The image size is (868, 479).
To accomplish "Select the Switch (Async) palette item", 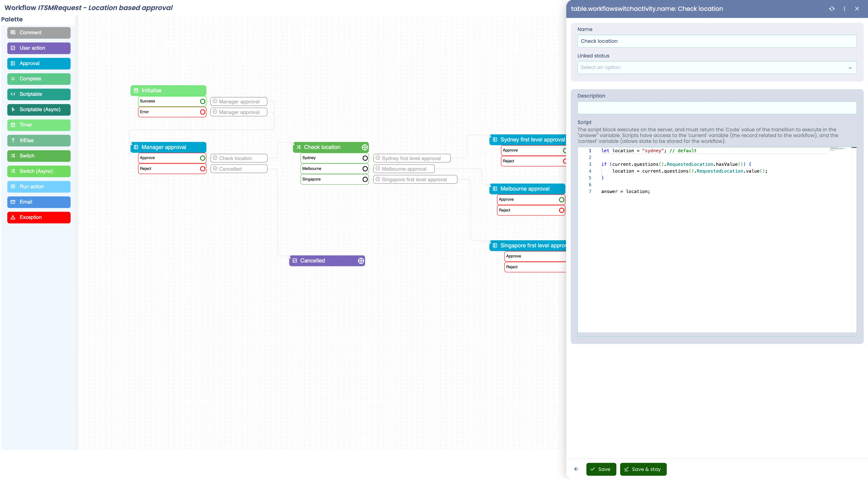I will [39, 171].
